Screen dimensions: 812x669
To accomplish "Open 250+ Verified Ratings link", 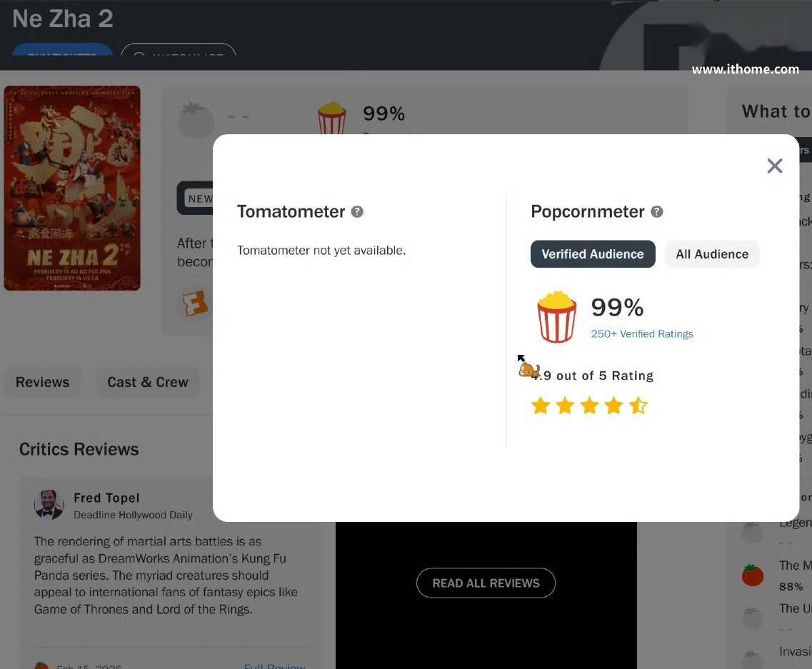I will 641,334.
